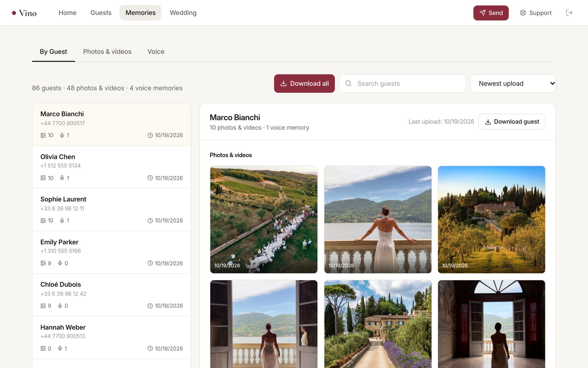The image size is (588, 368).
Task: Click microphone icon in Chloé Dubois row
Action: click(x=60, y=306)
